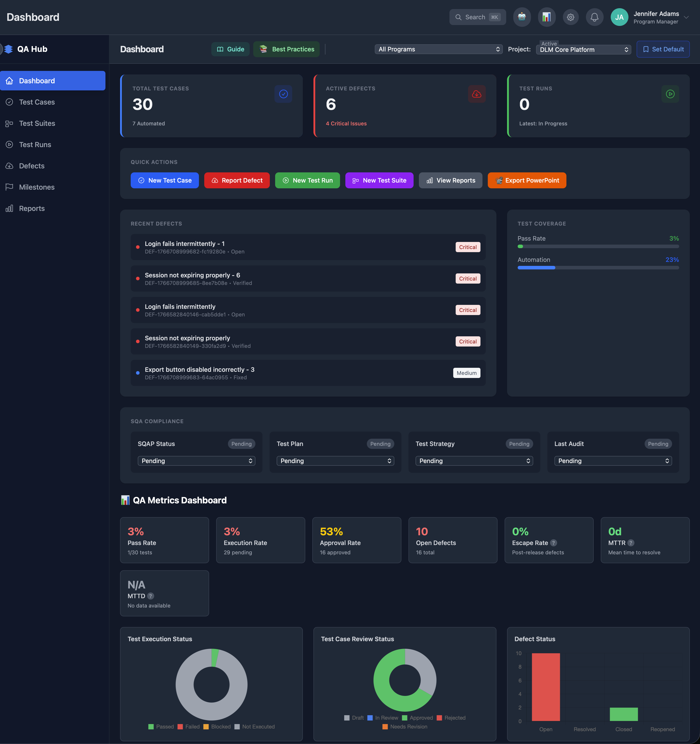The height and width of the screenshot is (744, 700).
Task: Switch to the Test Suites section
Action: (37, 123)
